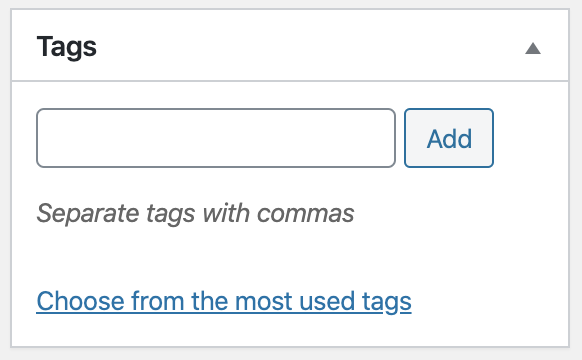Click the word Tags in the panel header
Image resolution: width=582 pixels, height=360 pixels.
[67, 47]
